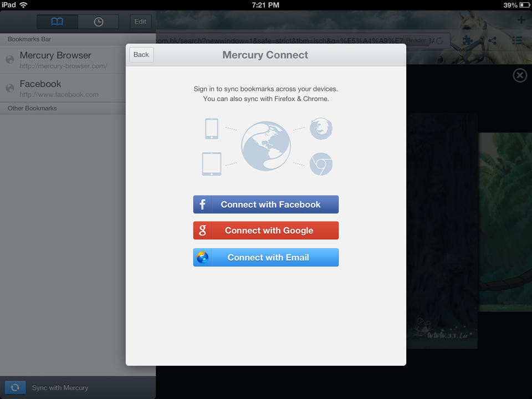532x399 pixels.
Task: Tap the Mercury globe logo illustration
Action: [x=266, y=146]
